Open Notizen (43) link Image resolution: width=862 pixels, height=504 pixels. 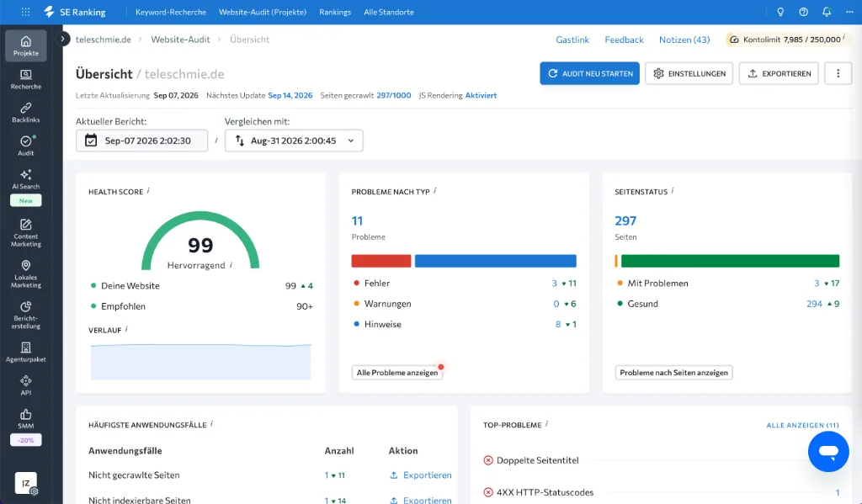tap(684, 40)
